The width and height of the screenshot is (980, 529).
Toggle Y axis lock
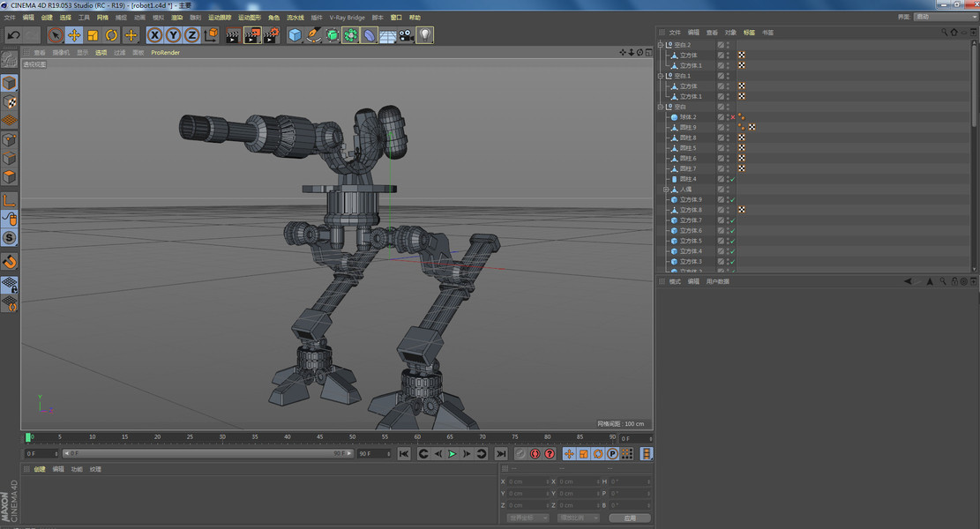pyautogui.click(x=173, y=35)
